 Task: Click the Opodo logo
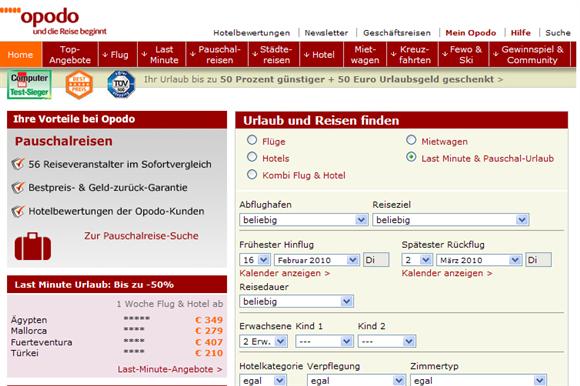(x=54, y=21)
